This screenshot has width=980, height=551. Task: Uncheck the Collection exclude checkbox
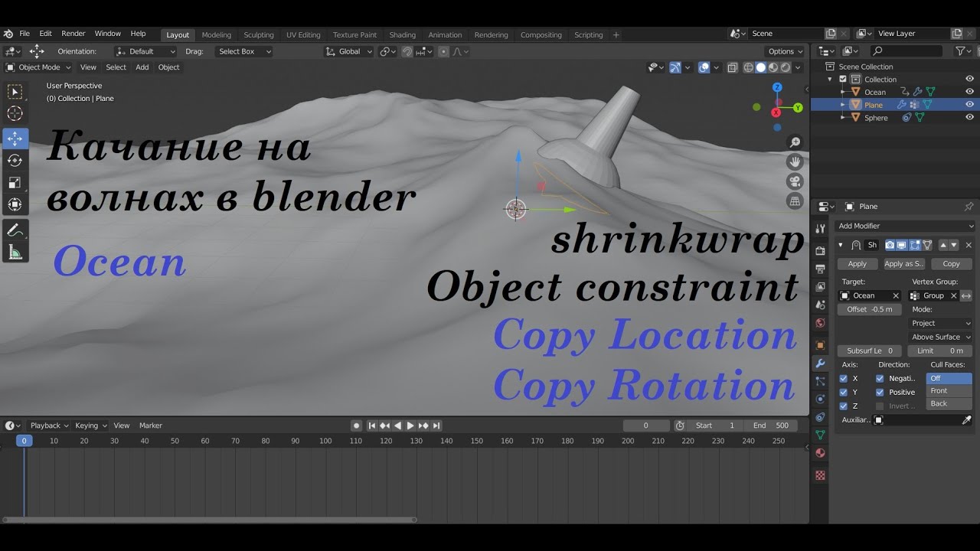point(843,79)
